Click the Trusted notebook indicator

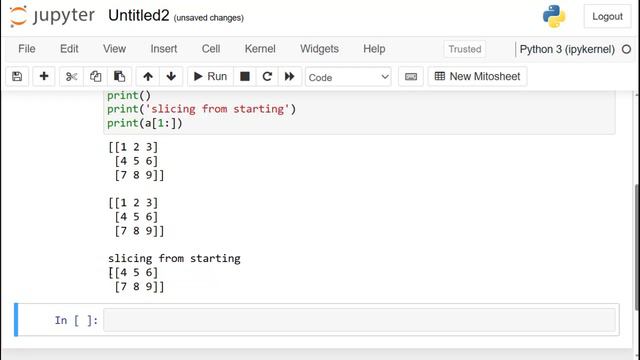(465, 49)
